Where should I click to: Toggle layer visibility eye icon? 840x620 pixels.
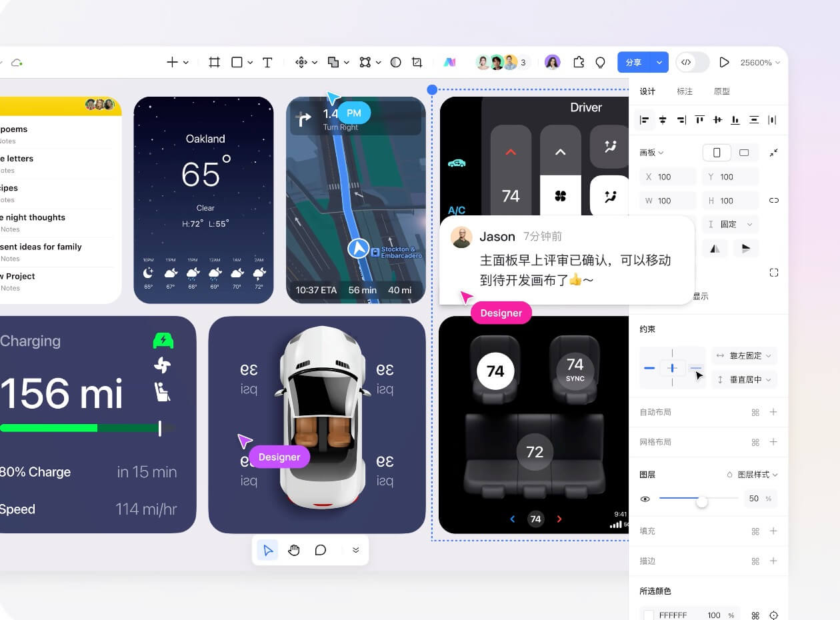pos(645,499)
